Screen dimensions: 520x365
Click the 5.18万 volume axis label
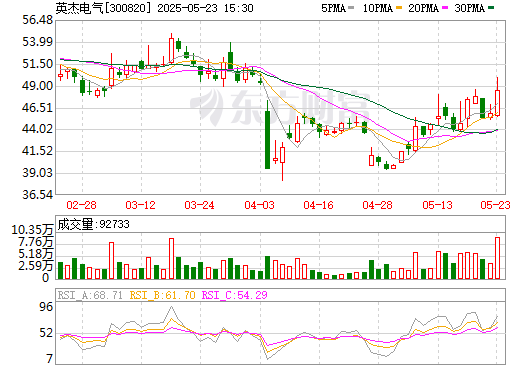point(36,254)
